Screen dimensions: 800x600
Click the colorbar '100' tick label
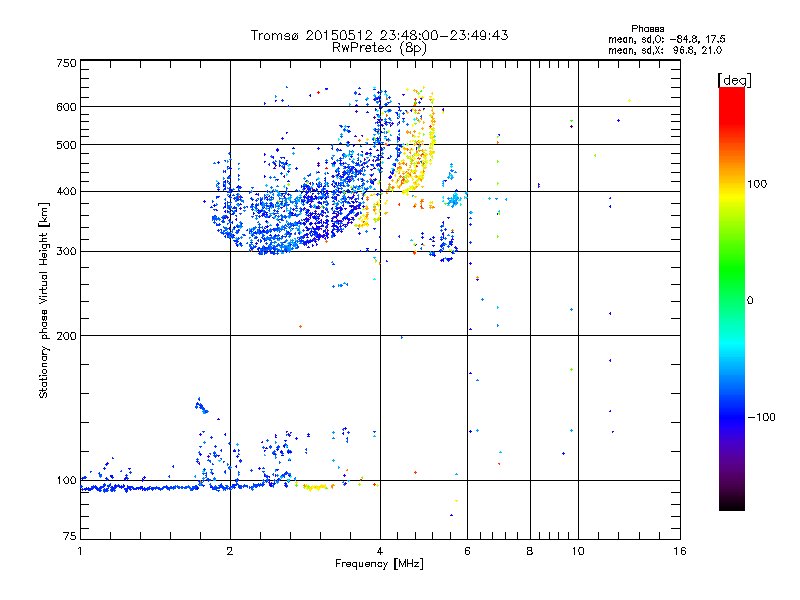[x=757, y=184]
